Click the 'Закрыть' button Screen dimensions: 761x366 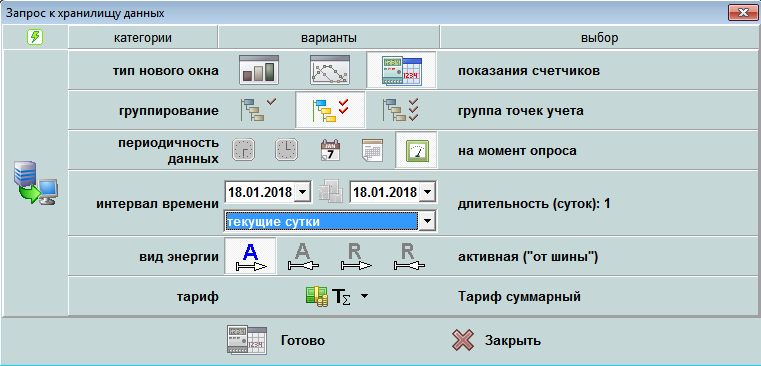point(495,340)
